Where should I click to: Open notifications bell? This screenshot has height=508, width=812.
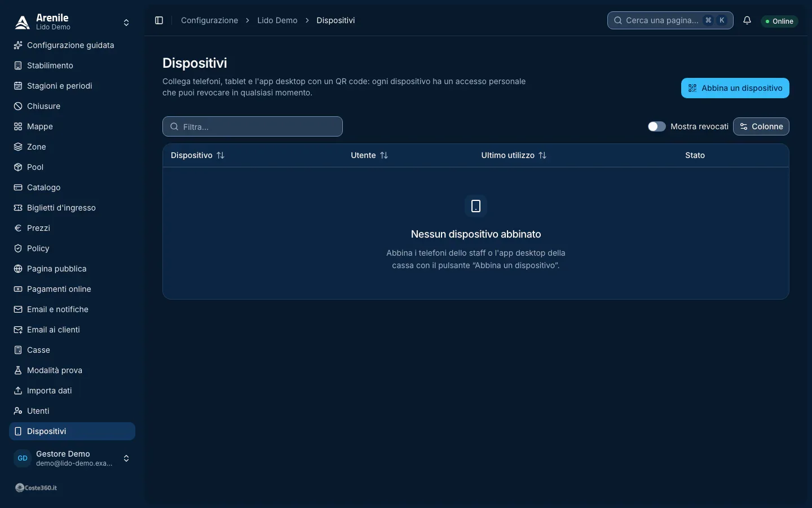747,20
